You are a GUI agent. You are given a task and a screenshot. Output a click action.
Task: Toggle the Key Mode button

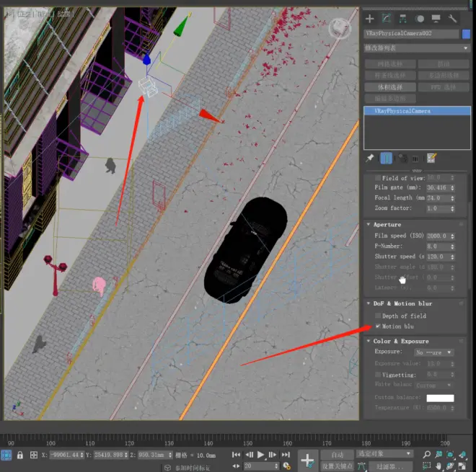click(x=236, y=466)
